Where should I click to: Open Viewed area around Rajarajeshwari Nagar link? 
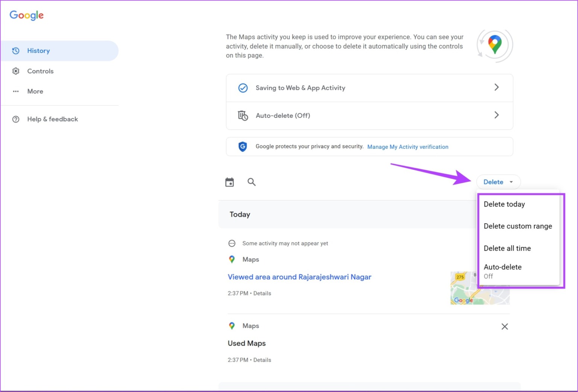click(x=299, y=277)
